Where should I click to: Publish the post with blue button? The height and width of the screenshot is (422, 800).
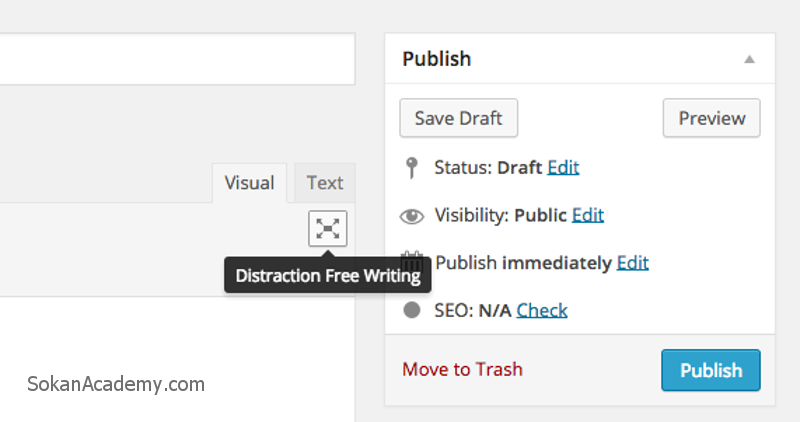pyautogui.click(x=711, y=370)
